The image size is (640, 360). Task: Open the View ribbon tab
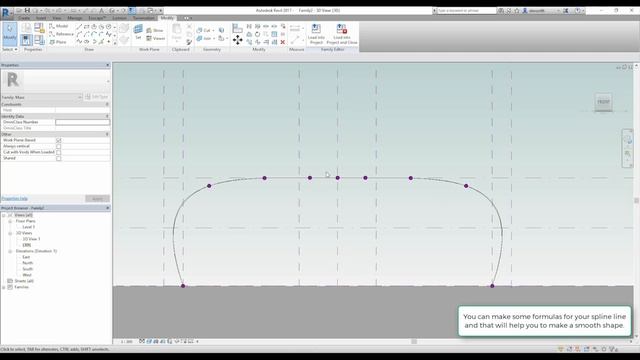[x=56, y=18]
